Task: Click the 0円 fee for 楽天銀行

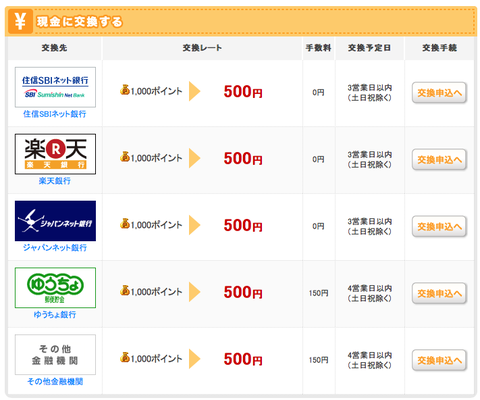Action: pyautogui.click(x=318, y=160)
